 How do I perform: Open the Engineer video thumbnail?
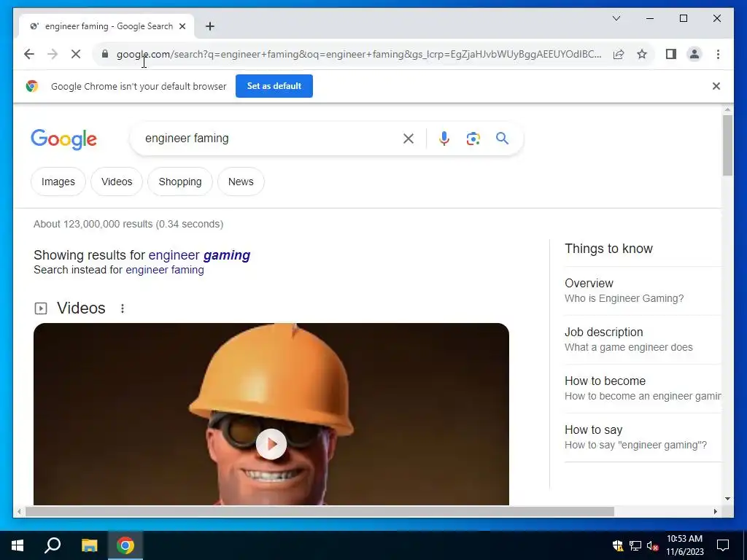[x=271, y=414]
